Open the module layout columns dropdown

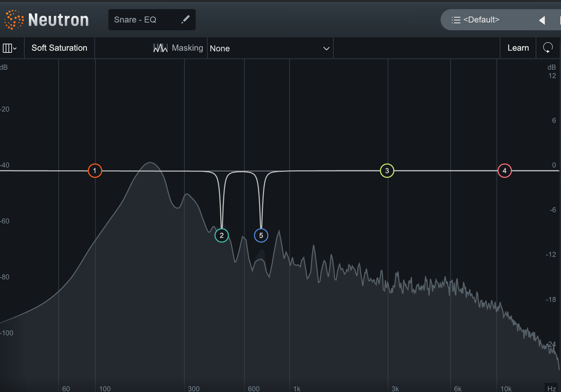[x=10, y=48]
